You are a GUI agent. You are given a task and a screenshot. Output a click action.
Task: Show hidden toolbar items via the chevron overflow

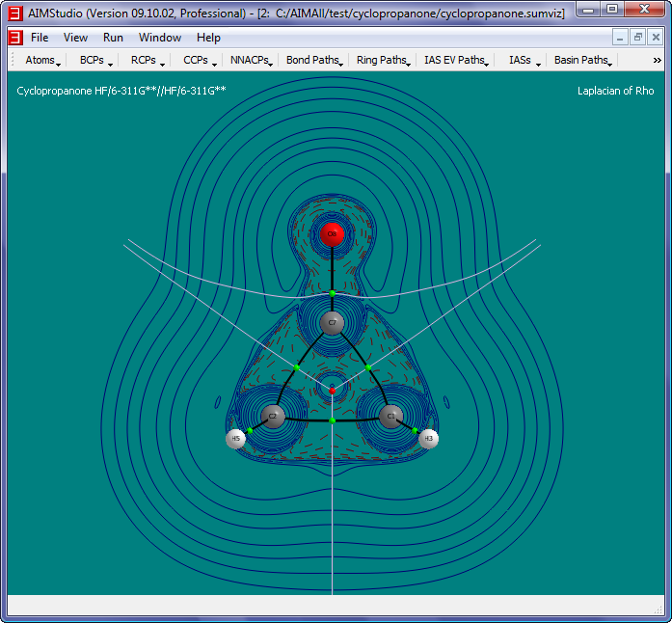tap(657, 60)
